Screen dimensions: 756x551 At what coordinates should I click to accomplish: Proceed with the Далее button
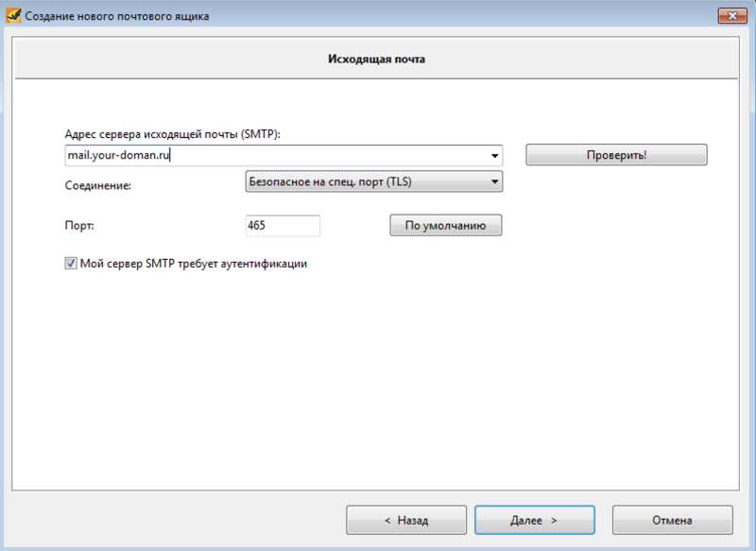[x=534, y=520]
